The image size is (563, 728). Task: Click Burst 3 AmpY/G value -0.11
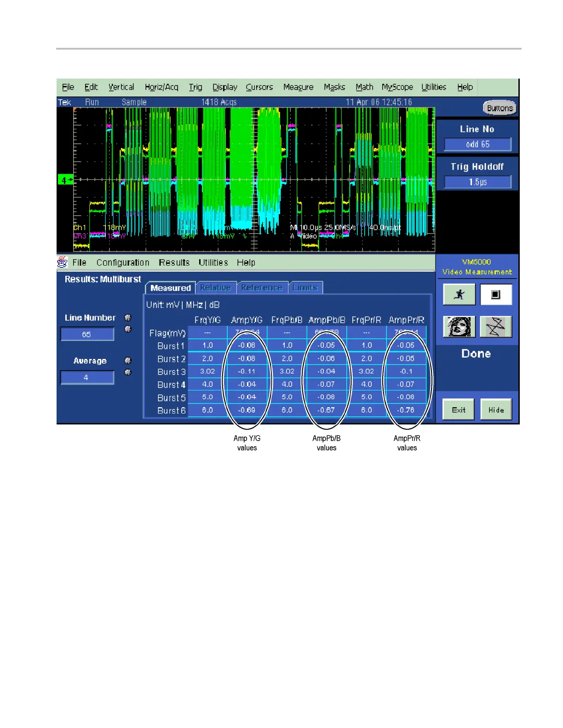click(x=247, y=371)
